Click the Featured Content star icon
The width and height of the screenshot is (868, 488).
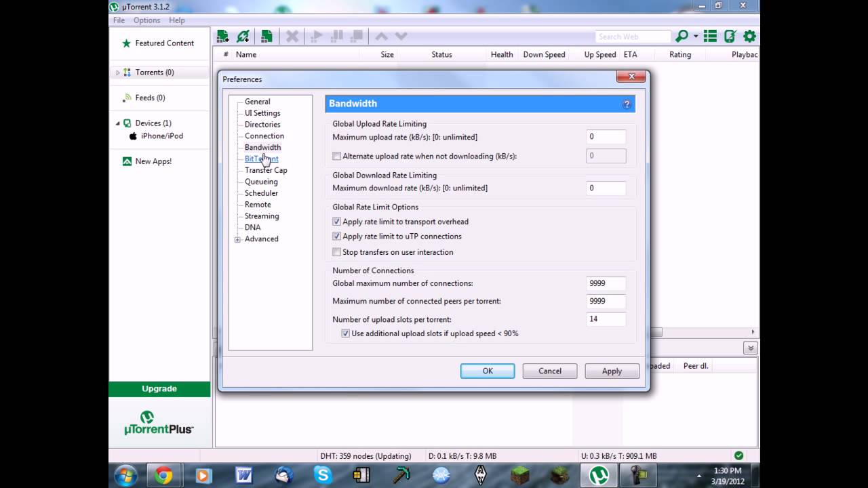[126, 43]
